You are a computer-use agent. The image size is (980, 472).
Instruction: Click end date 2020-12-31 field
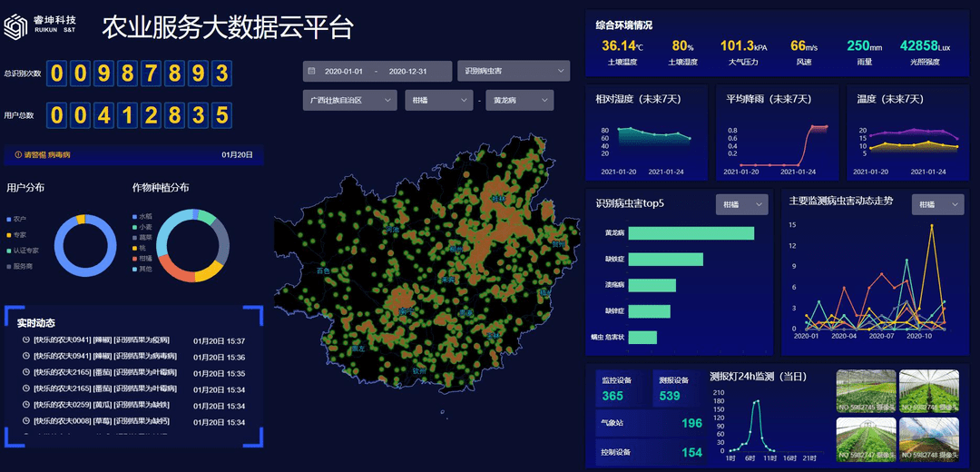407,72
